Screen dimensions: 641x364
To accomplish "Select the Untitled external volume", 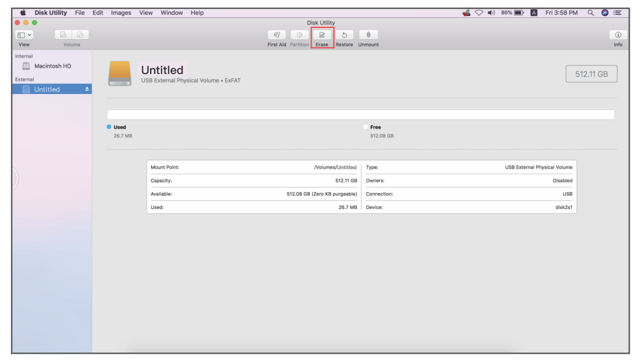I will click(47, 89).
